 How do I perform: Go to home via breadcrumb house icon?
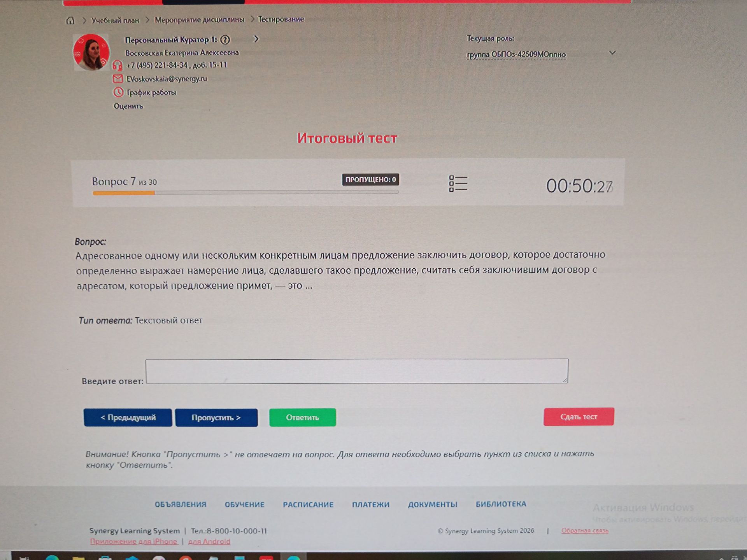pos(70,20)
